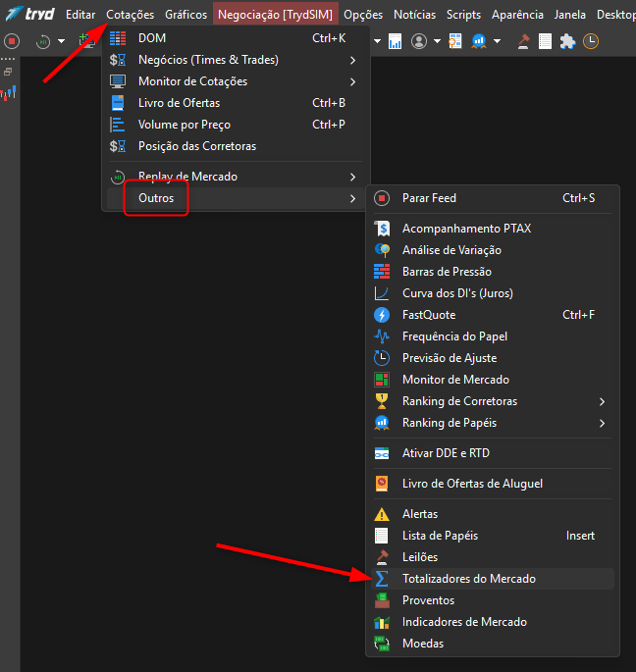Click the ranking badge toolbar icon
Image resolution: width=636 pixels, height=672 pixels.
tap(479, 41)
